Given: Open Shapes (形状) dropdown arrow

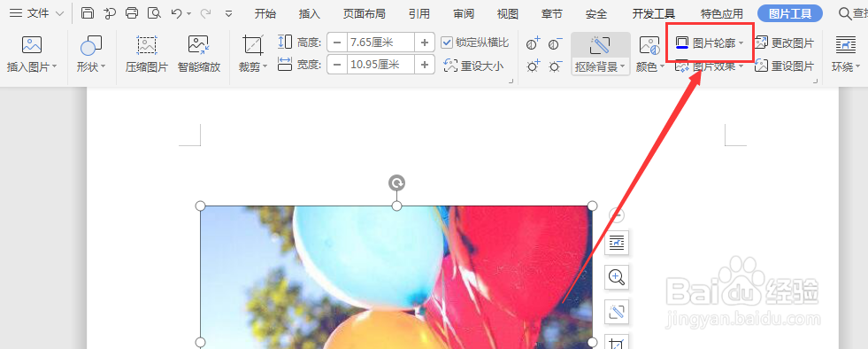Looking at the screenshot, I should coord(103,67).
